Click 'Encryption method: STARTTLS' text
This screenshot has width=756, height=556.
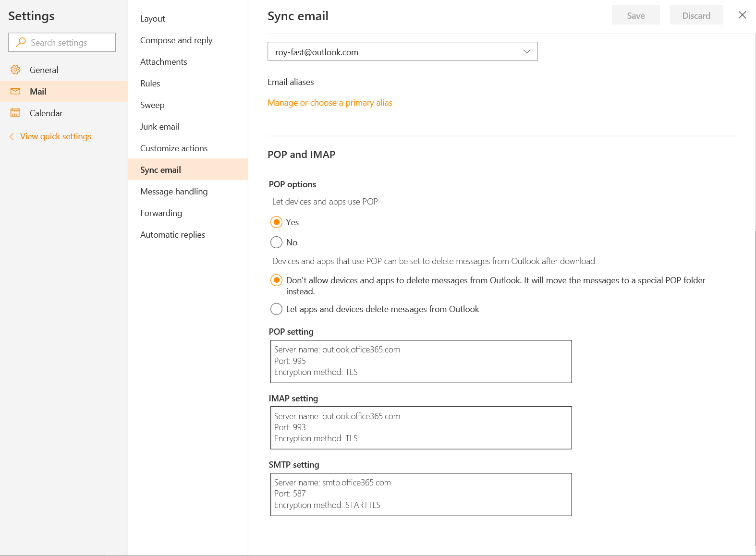[327, 505]
